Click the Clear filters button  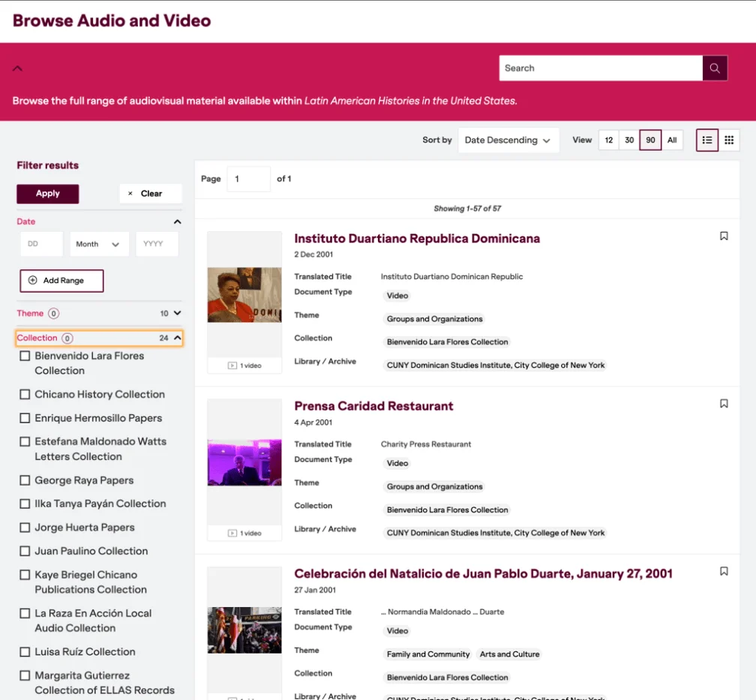pyautogui.click(x=151, y=194)
